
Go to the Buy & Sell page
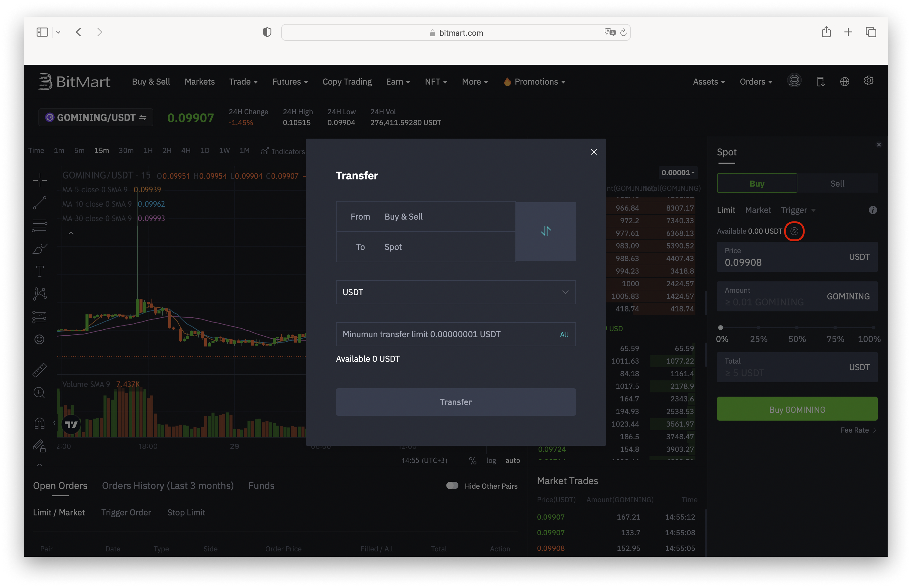coord(151,82)
